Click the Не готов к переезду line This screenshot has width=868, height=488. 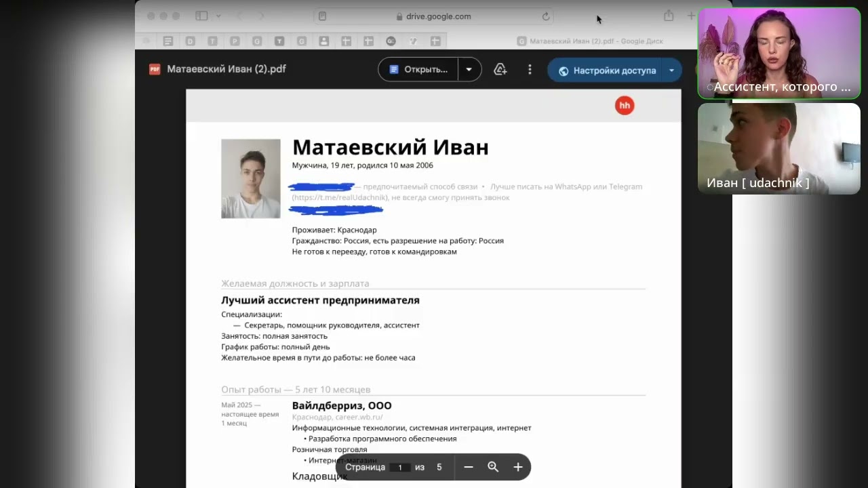coord(374,251)
